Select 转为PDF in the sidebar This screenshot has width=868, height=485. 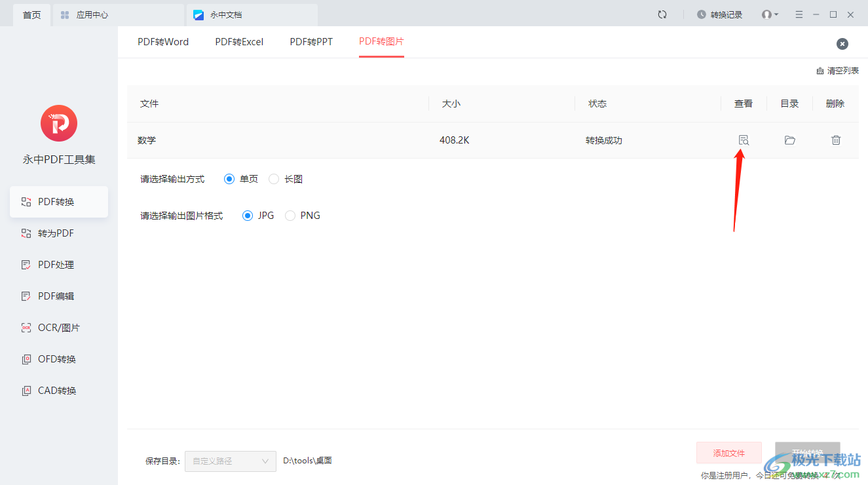pyautogui.click(x=59, y=233)
